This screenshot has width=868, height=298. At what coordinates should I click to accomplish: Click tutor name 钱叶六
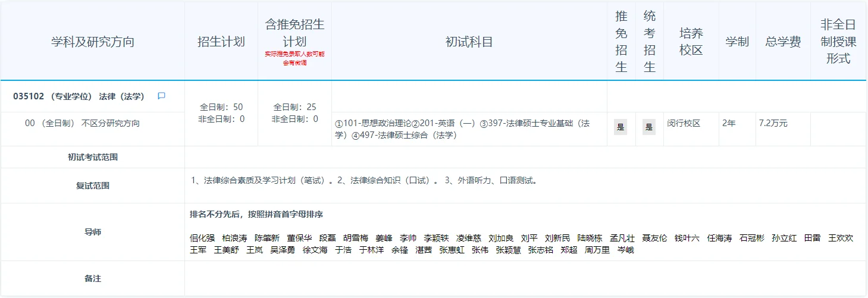(x=687, y=238)
